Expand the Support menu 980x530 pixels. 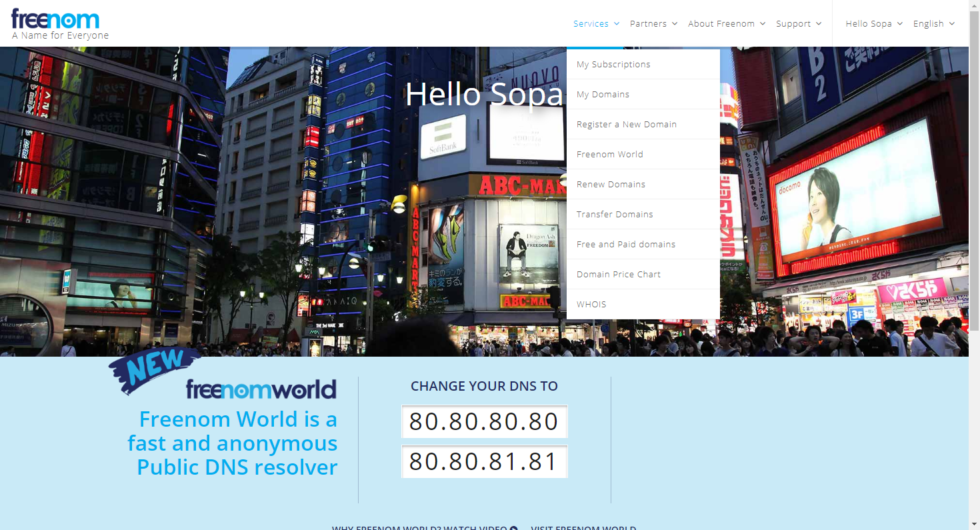tap(799, 24)
